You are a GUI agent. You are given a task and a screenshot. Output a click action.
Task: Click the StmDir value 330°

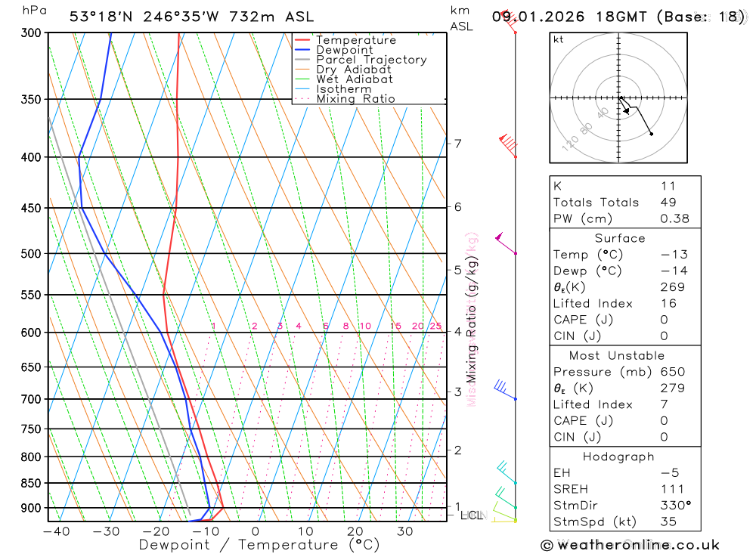point(676,506)
